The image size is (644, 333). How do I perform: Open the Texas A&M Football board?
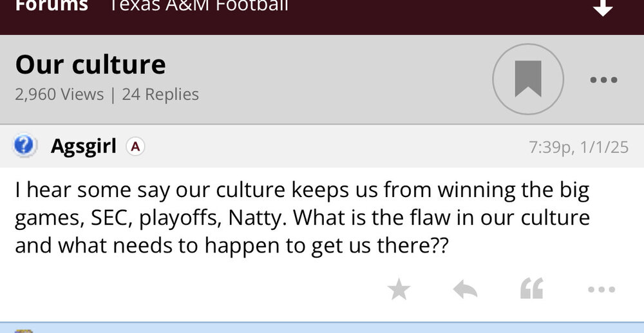click(198, 6)
